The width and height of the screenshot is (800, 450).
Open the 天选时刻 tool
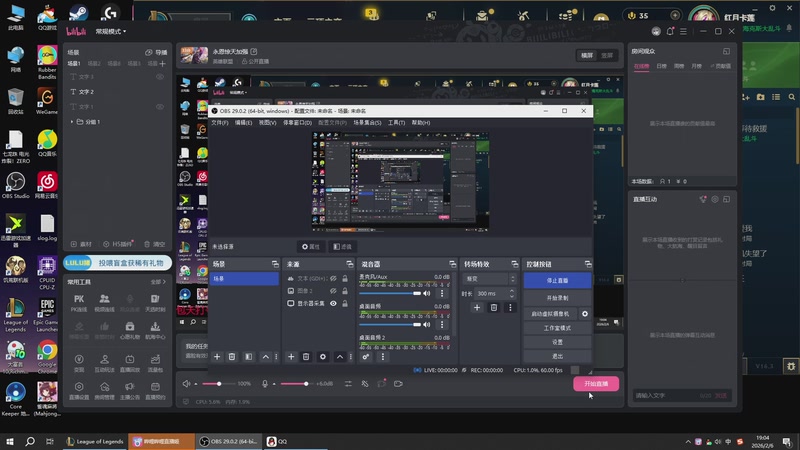(155, 303)
